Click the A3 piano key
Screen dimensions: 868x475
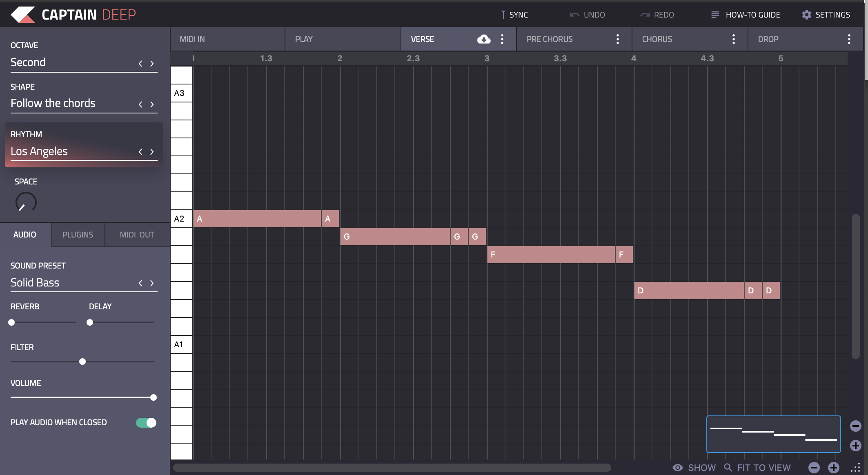pyautogui.click(x=181, y=93)
